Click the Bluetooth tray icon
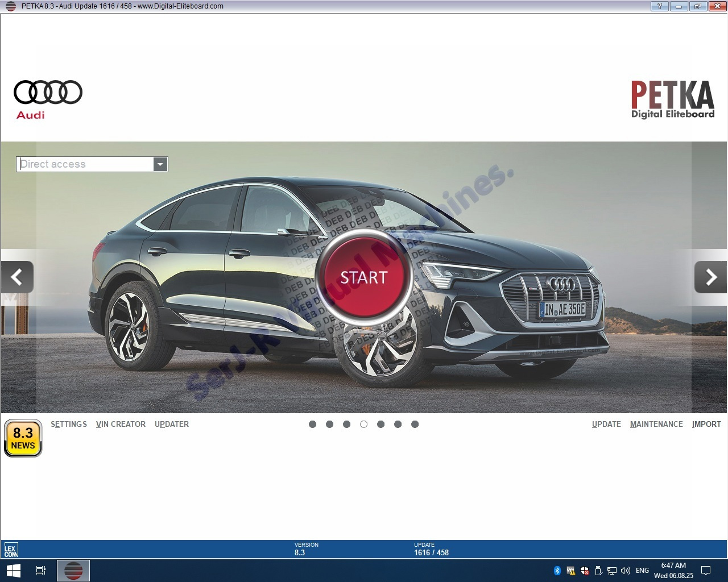728x582 pixels. [557, 571]
